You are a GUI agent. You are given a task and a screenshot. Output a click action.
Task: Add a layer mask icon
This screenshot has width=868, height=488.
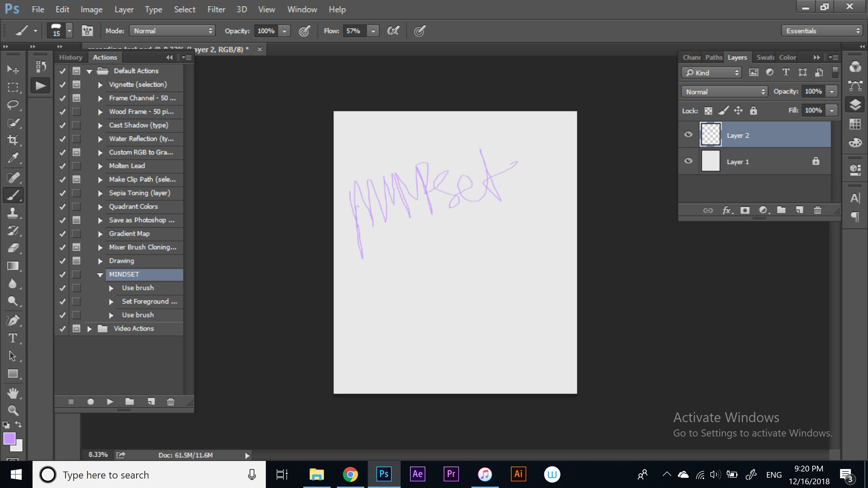(745, 210)
